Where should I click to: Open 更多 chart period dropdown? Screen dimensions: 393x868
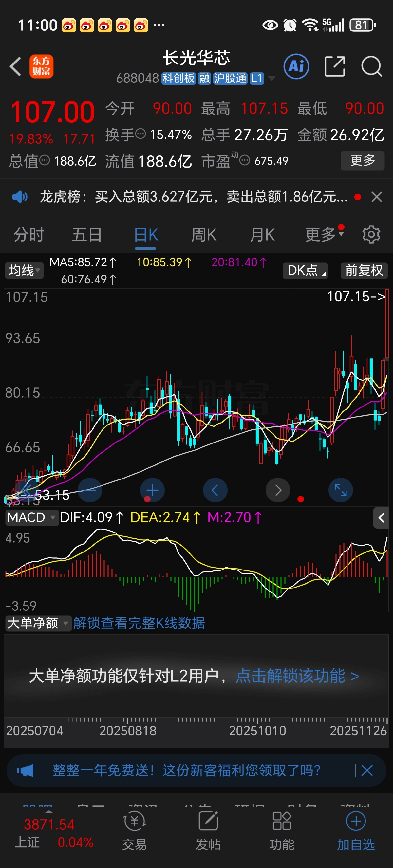(324, 234)
